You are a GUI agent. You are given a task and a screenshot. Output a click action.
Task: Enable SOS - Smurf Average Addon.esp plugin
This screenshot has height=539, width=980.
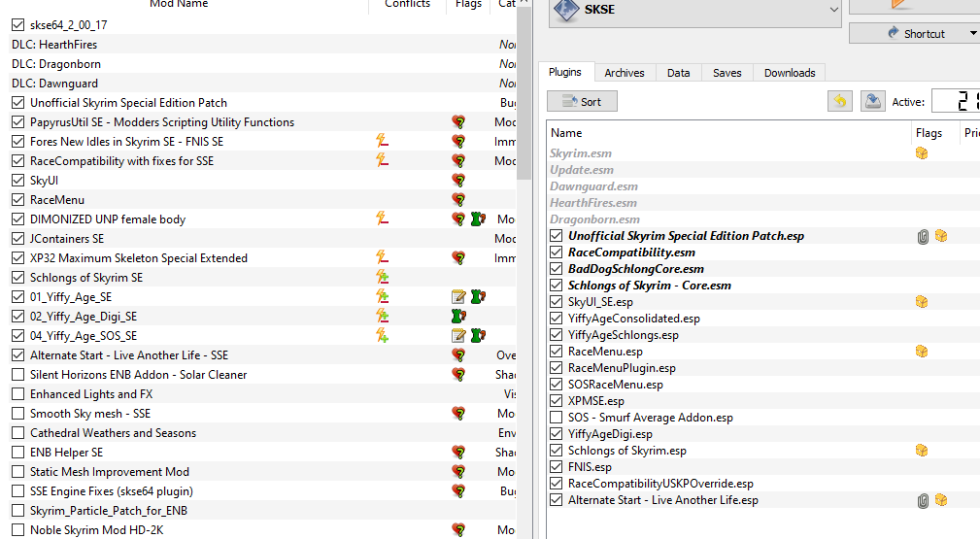click(x=557, y=417)
